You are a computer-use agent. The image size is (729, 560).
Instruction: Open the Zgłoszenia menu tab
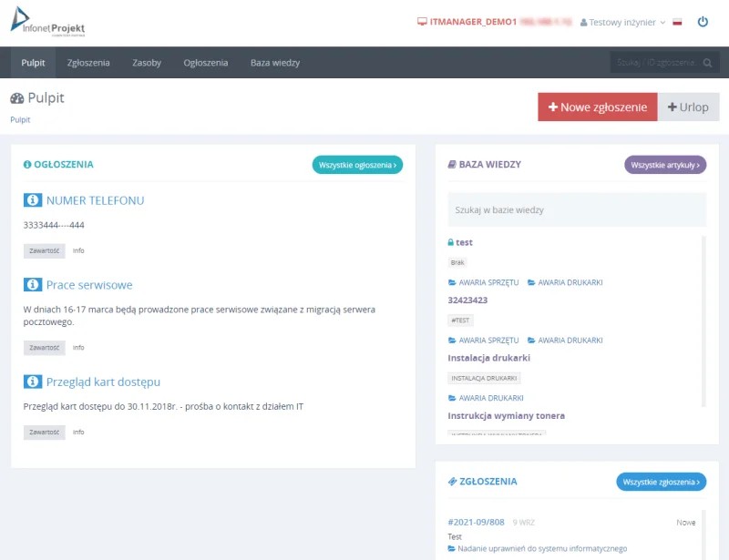88,63
